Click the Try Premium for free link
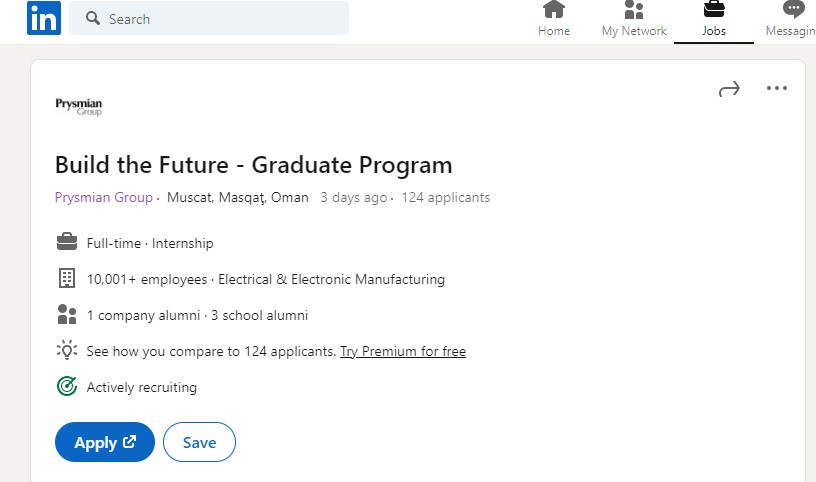The image size is (816, 482). [403, 351]
